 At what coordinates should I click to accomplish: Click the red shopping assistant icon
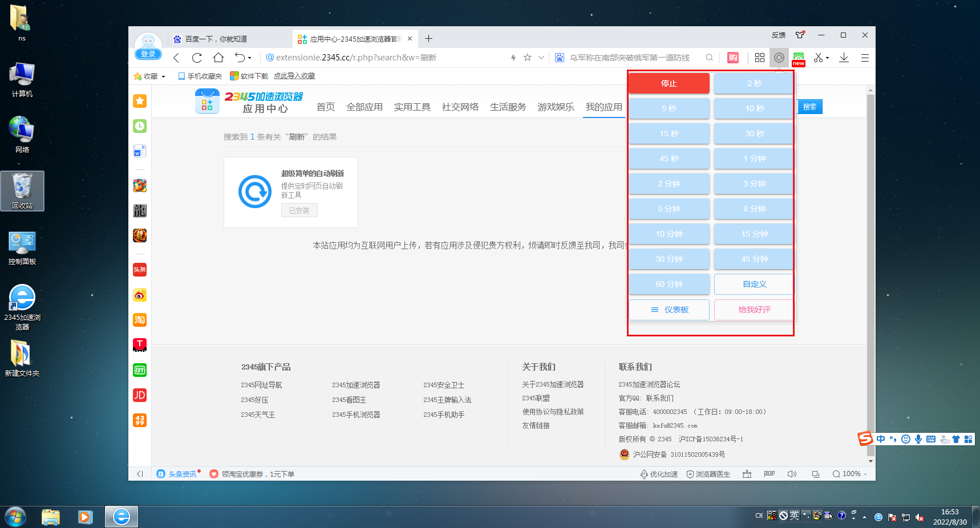point(733,58)
